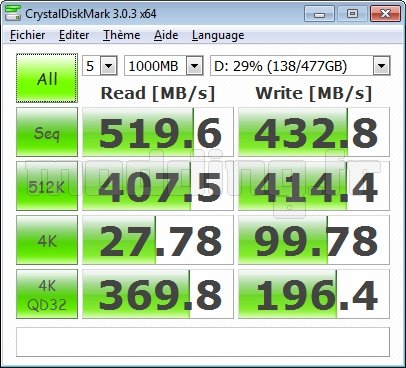Start the 4K QD32 benchmark test
406x368 pixels.
tap(47, 294)
